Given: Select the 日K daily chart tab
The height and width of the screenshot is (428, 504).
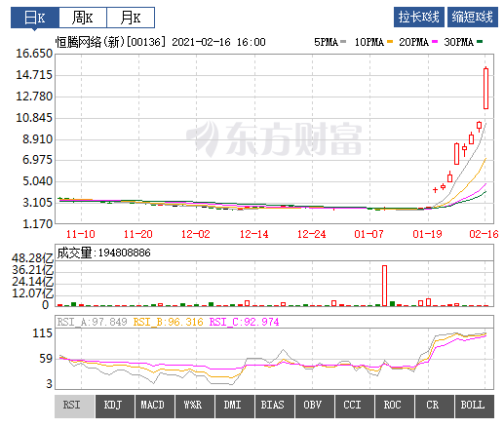Looking at the screenshot, I should pyautogui.click(x=35, y=18).
